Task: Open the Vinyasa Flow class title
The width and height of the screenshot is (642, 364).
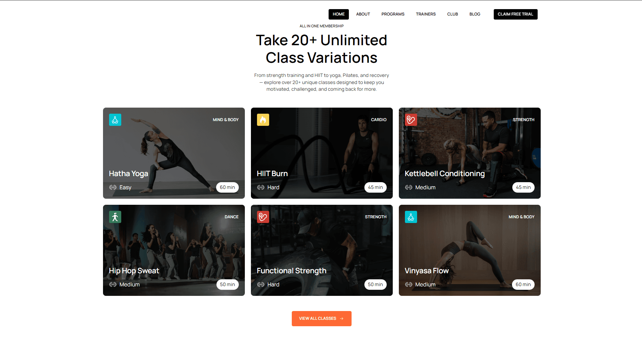Action: [427, 271]
